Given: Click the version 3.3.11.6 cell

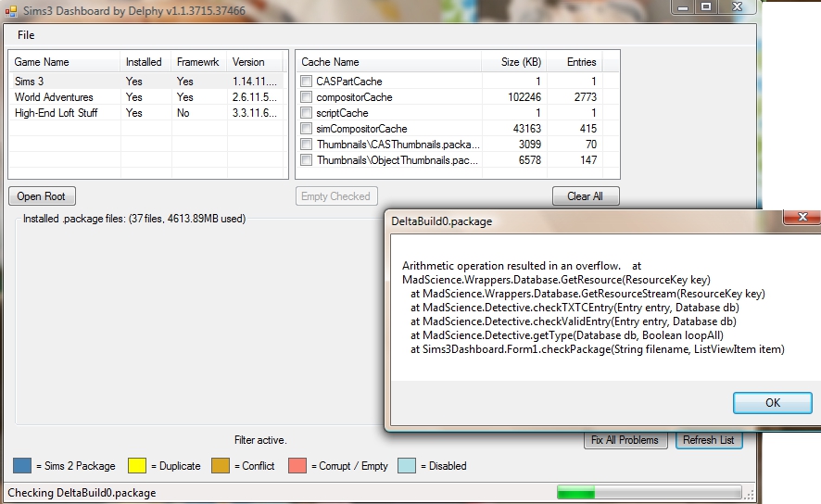Looking at the screenshot, I should 255,112.
